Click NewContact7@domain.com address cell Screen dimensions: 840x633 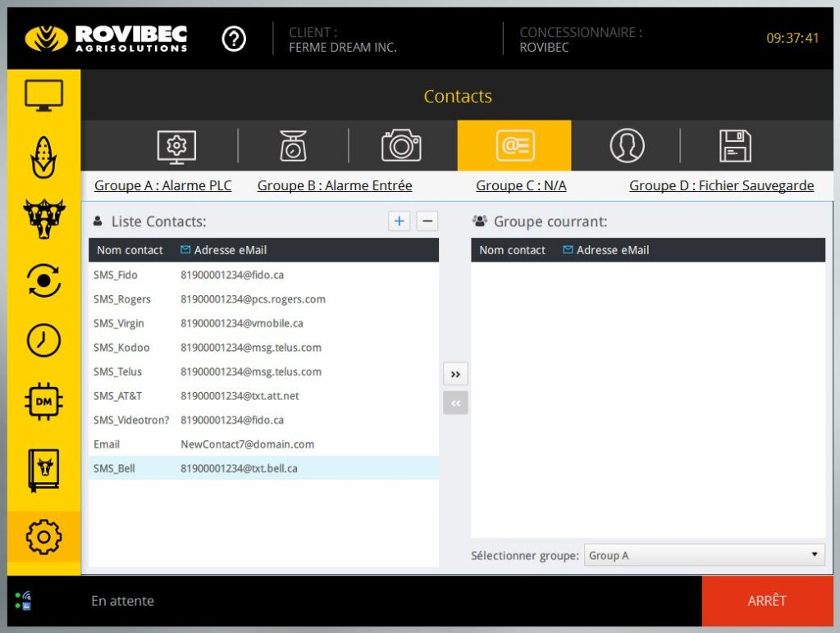247,444
